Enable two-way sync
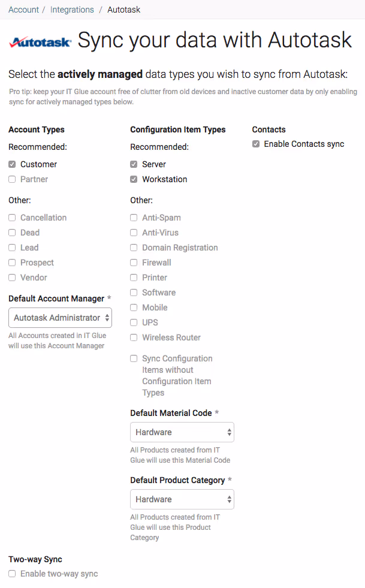Viewport: 365px width, 588px height. (11, 573)
